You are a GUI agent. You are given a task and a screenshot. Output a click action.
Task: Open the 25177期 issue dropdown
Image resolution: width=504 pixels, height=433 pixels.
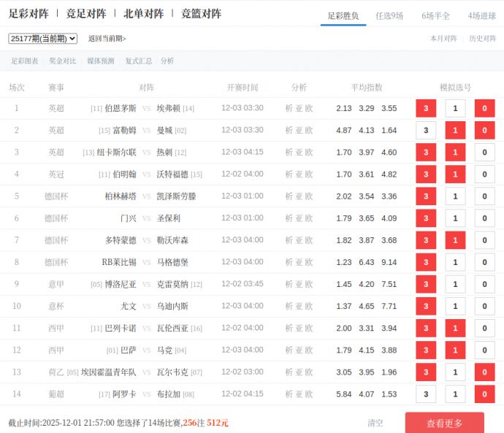[x=43, y=39]
